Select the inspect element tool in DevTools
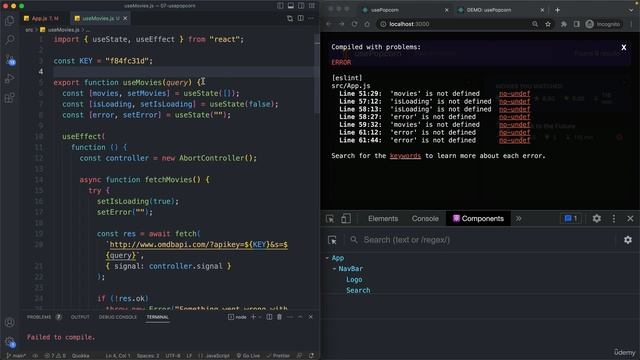The height and width of the screenshot is (360, 640). 330,219
